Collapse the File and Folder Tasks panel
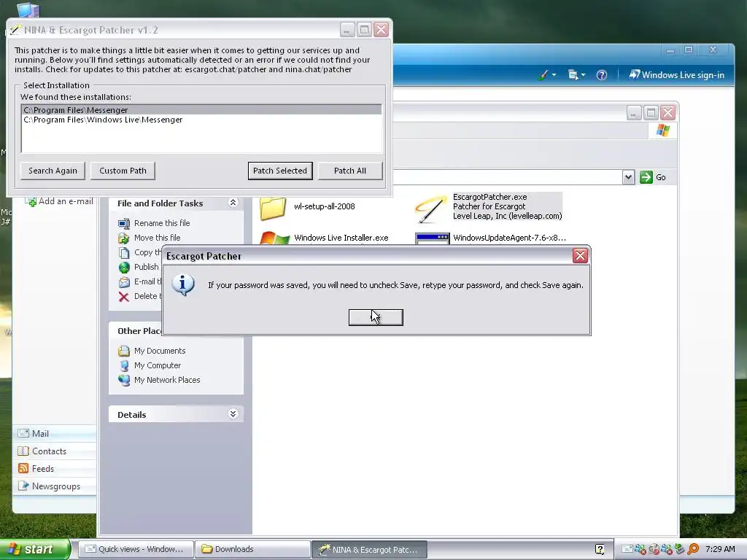 point(233,203)
